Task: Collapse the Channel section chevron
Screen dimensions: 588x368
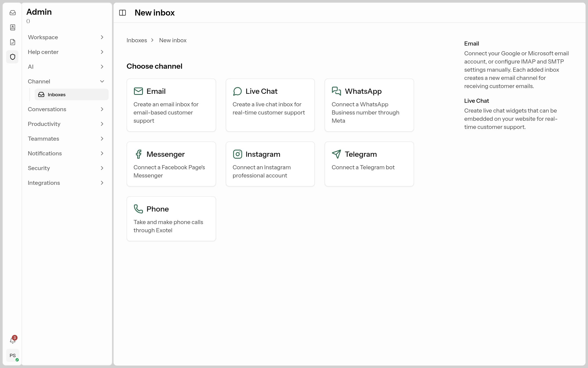Action: [x=102, y=82]
